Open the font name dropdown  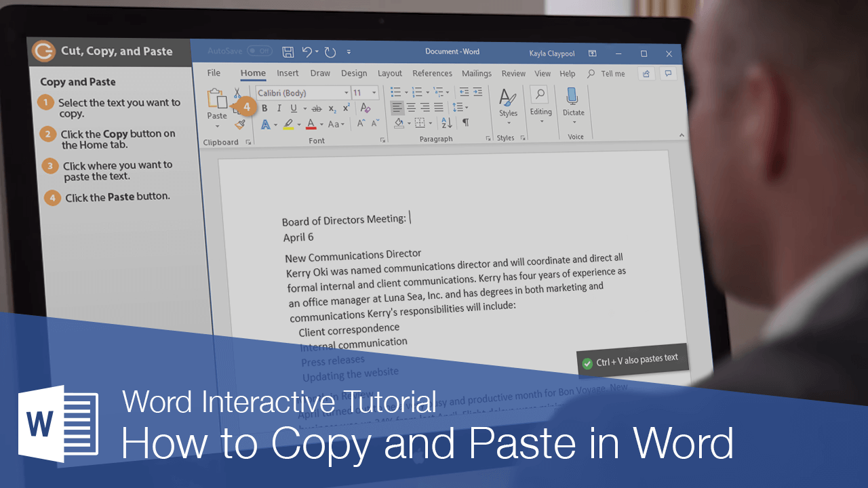pos(346,91)
